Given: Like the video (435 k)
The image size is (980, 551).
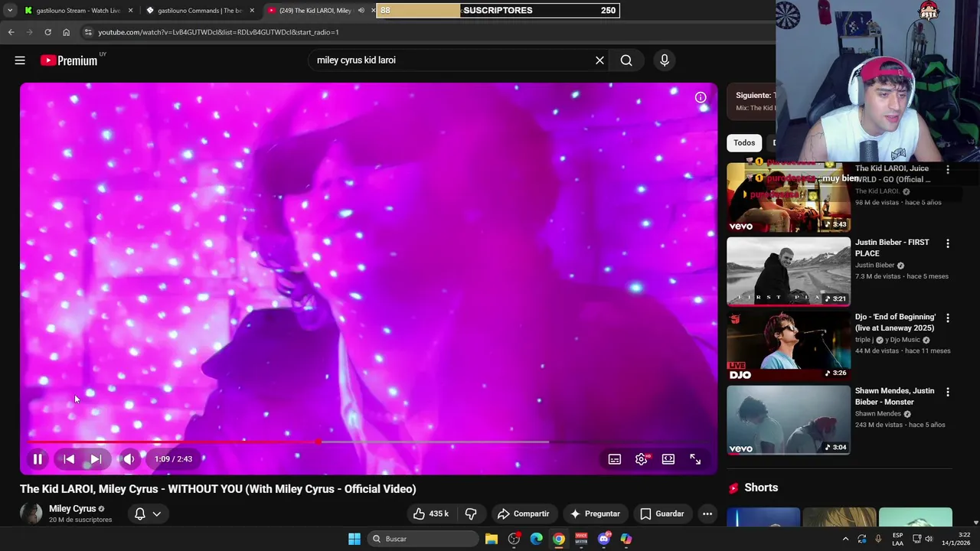Looking at the screenshot, I should (431, 514).
